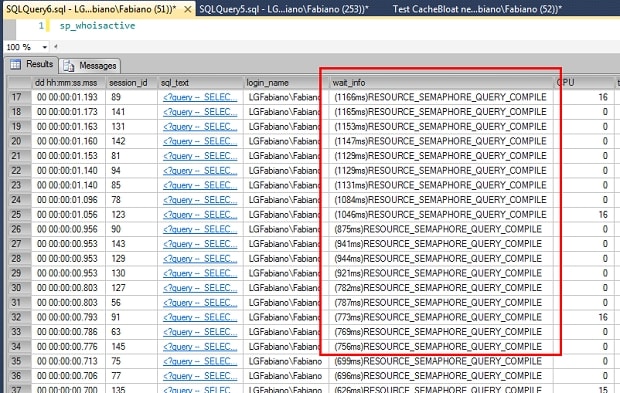Open sql_text query link in row 23

pyautogui.click(x=200, y=185)
